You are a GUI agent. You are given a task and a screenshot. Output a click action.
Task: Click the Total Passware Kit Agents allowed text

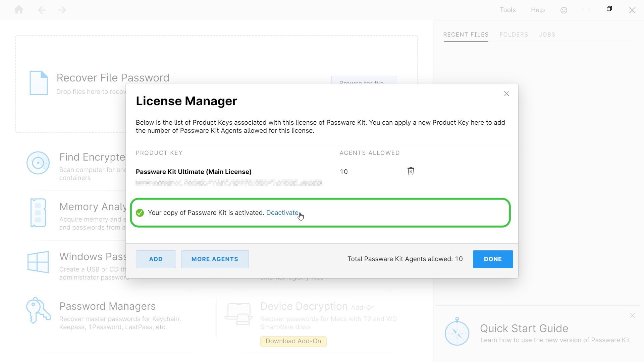click(x=405, y=259)
